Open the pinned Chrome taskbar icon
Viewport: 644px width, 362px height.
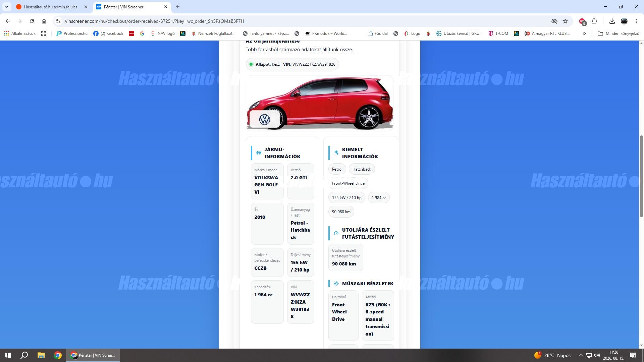[x=58, y=355]
